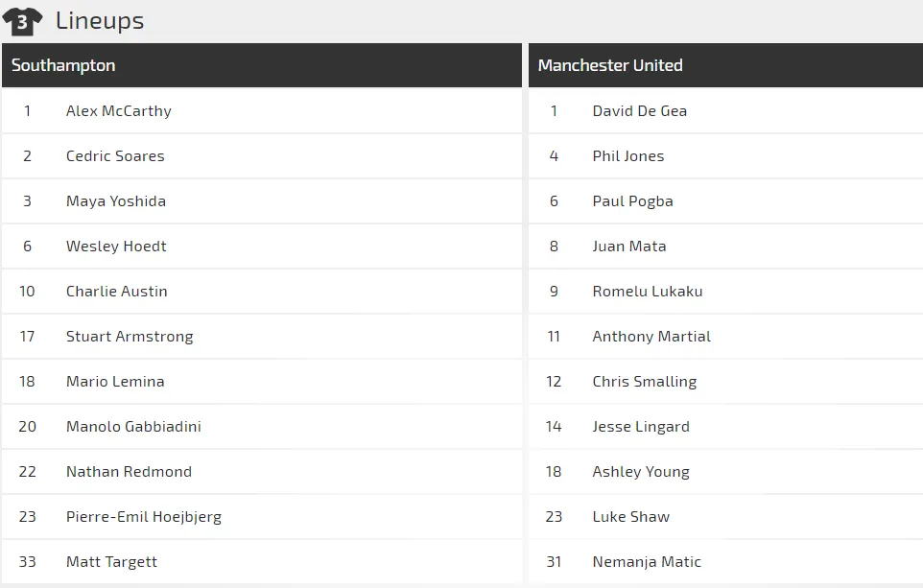This screenshot has height=588, width=923.
Task: Open Alex McCarthy player link
Action: 119,111
